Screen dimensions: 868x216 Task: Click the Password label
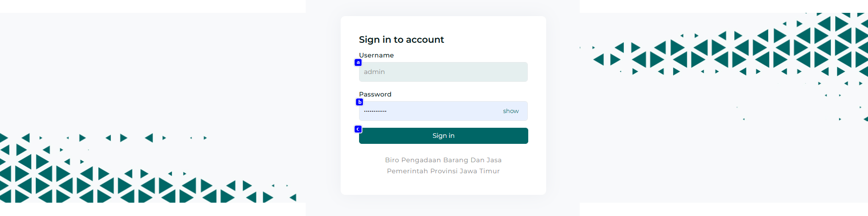pos(375,94)
